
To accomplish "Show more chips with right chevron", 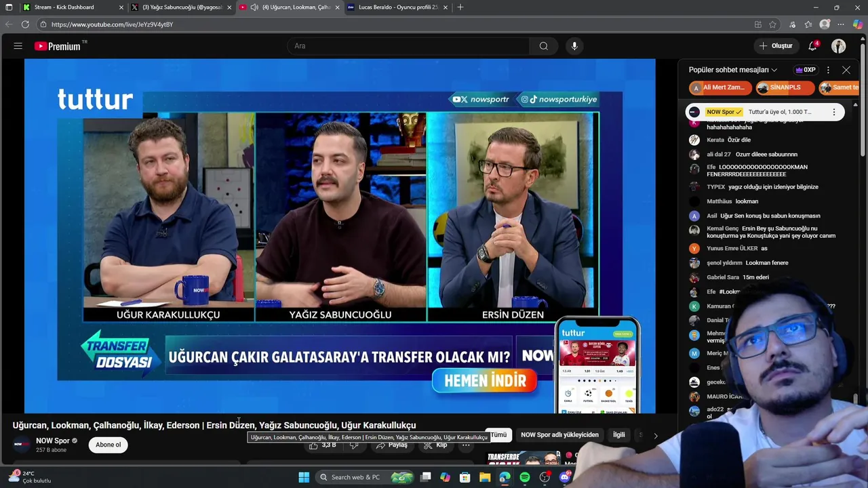I will [x=656, y=436].
